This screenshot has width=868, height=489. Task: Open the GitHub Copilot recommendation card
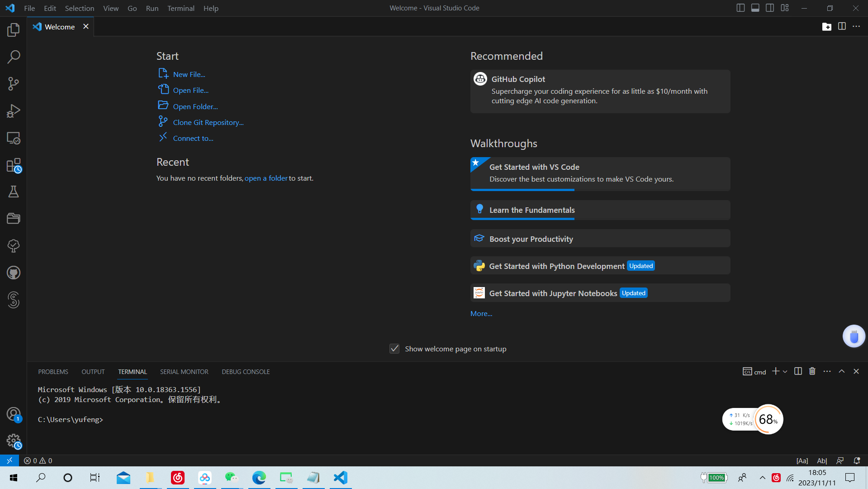(x=600, y=91)
